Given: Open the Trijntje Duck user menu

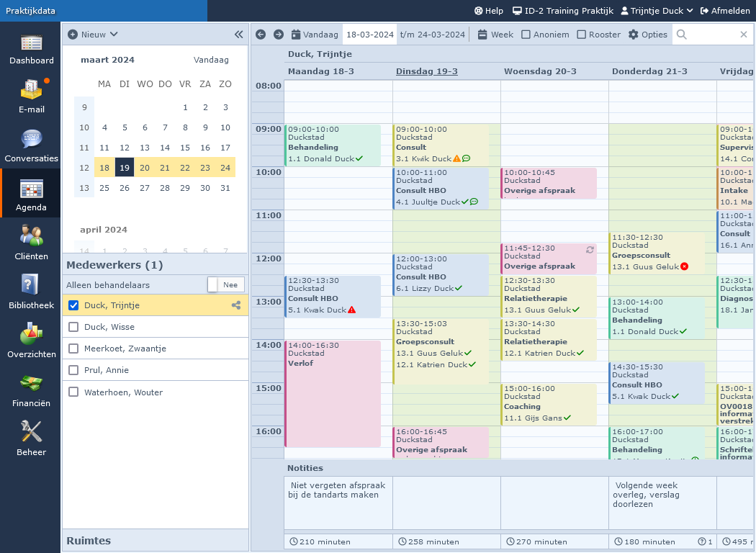Looking at the screenshot, I should point(657,11).
